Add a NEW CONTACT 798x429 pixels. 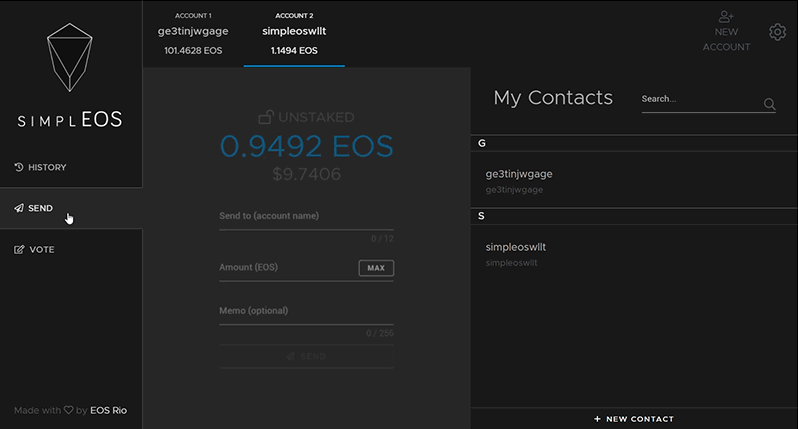pyautogui.click(x=634, y=419)
